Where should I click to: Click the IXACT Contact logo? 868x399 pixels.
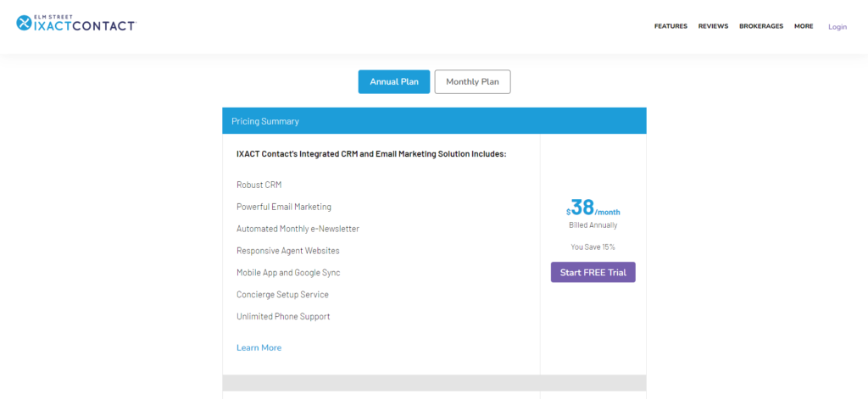pyautogui.click(x=76, y=23)
